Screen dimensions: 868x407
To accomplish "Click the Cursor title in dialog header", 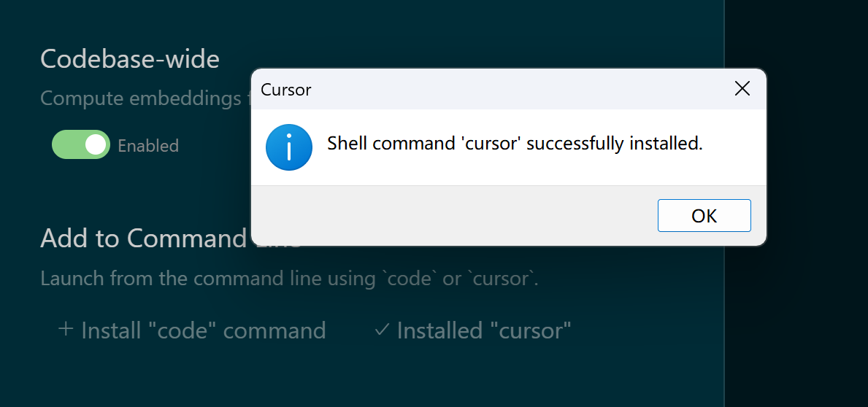I will 285,90.
